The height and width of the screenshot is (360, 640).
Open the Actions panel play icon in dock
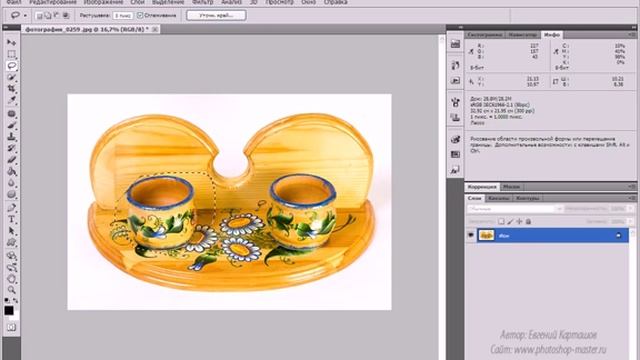coord(456,80)
